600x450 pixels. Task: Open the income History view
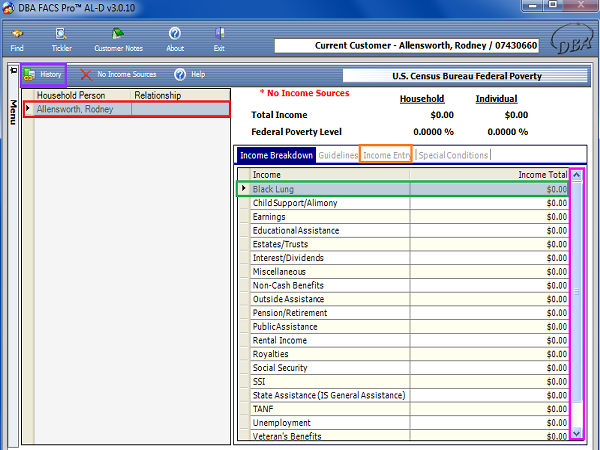[43, 75]
